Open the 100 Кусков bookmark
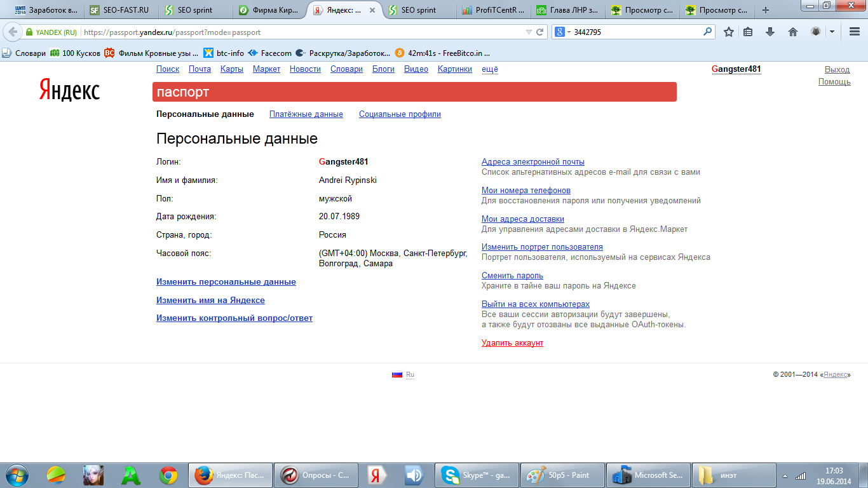 75,53
